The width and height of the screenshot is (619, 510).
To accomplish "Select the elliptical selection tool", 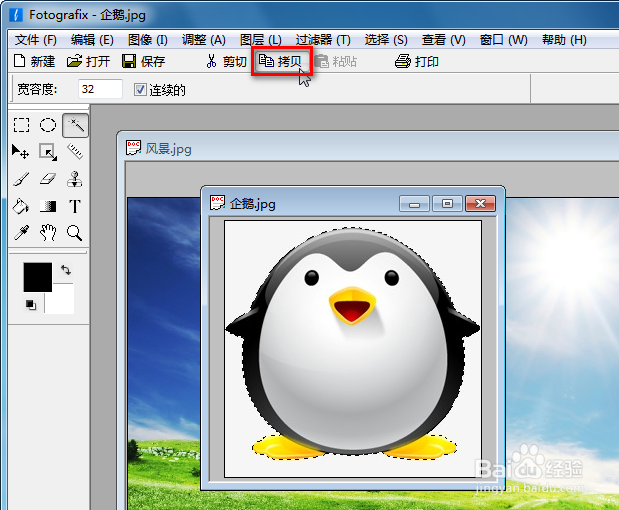I will (48, 125).
